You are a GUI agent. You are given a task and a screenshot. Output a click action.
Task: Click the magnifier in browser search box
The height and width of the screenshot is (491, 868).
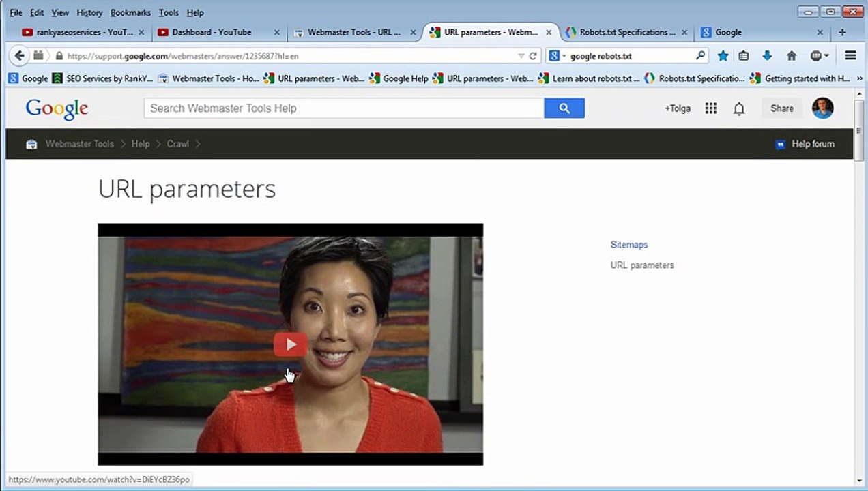point(700,56)
